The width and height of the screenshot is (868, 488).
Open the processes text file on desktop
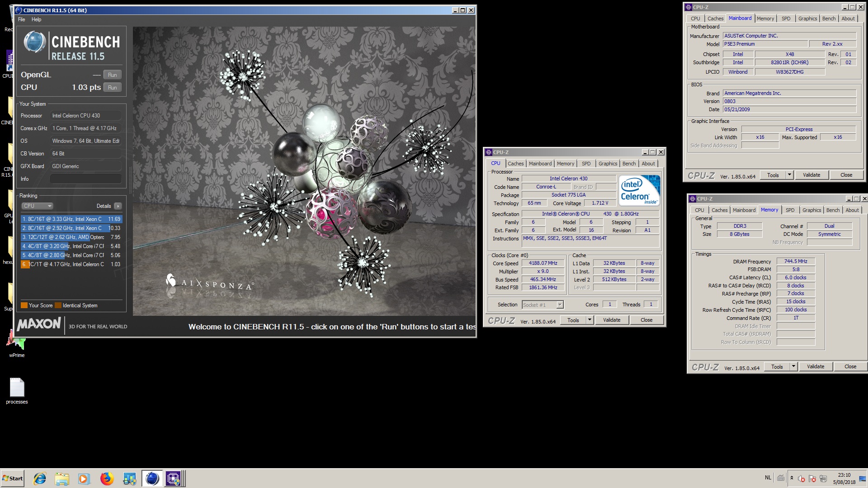(17, 391)
